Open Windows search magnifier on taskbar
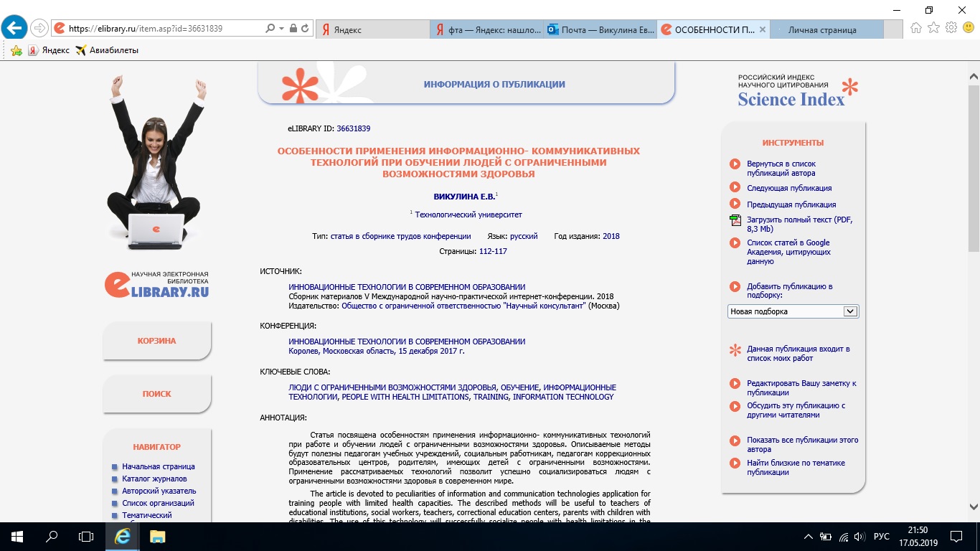Image resolution: width=980 pixels, height=551 pixels. point(51,536)
